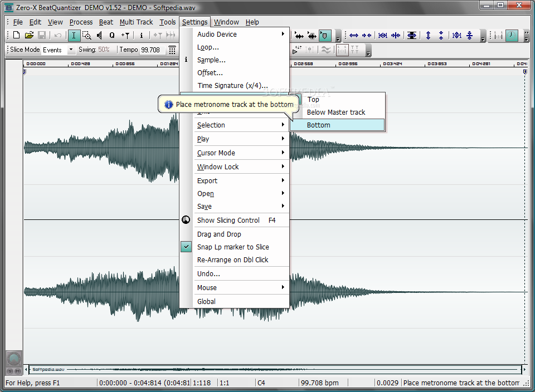Click Undo... settings entry

tap(235, 274)
